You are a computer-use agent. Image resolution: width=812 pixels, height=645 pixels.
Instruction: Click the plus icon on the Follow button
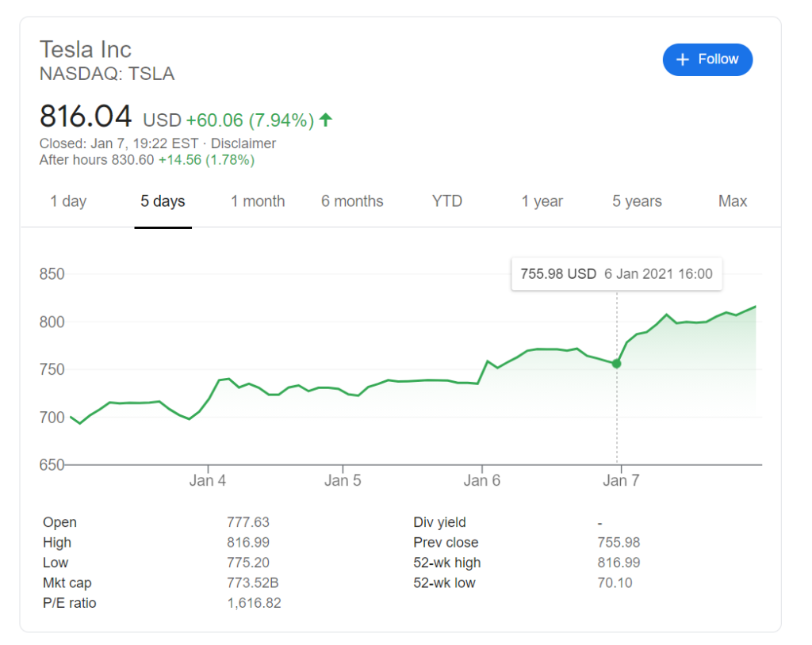coord(682,59)
